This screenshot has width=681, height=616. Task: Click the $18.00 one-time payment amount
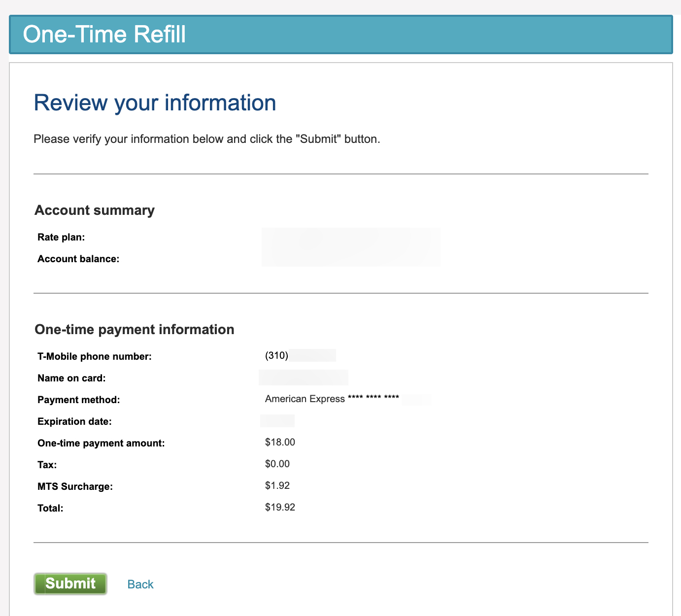click(x=280, y=442)
